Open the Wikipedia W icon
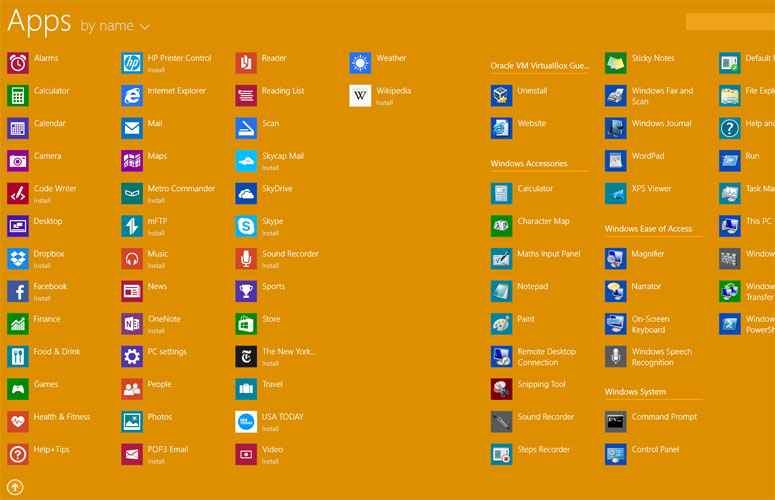This screenshot has height=500, width=775. coord(360,96)
